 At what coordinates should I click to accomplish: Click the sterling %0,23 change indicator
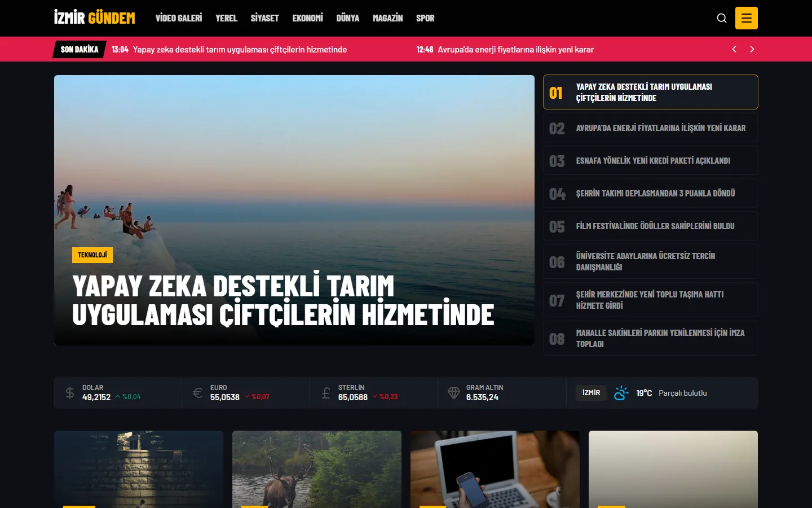[x=385, y=397]
